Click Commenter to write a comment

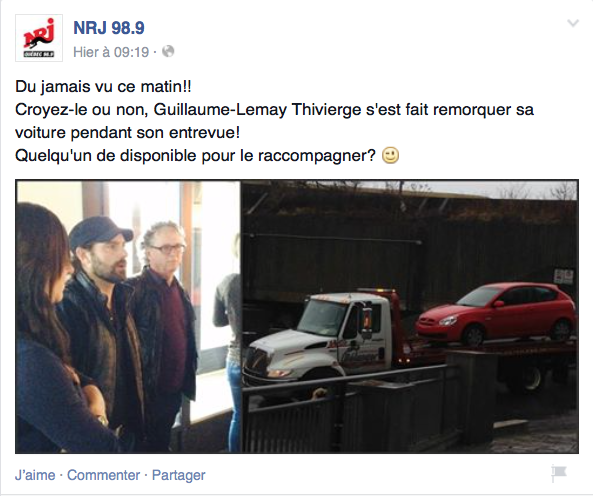tap(103, 475)
